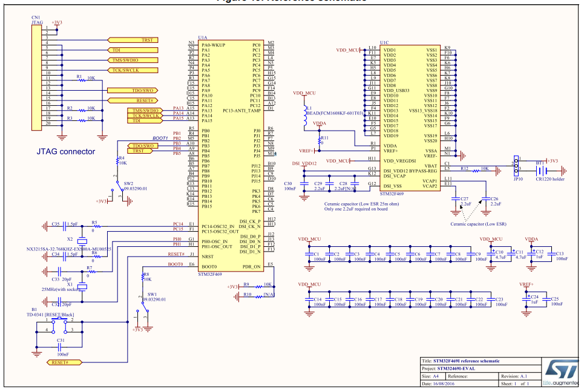Click the title "STM32F469I reference schematic"
The image size is (584, 392).
pyautogui.click(x=467, y=361)
